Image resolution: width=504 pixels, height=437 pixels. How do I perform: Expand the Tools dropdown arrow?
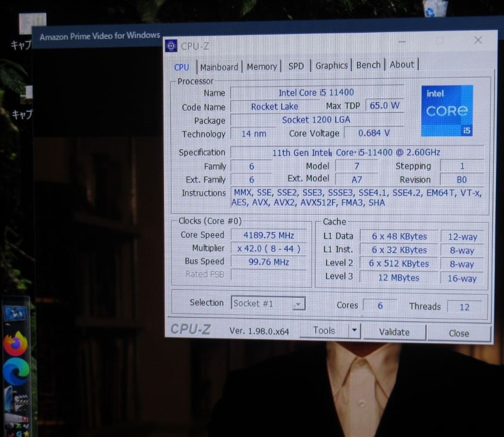(354, 330)
